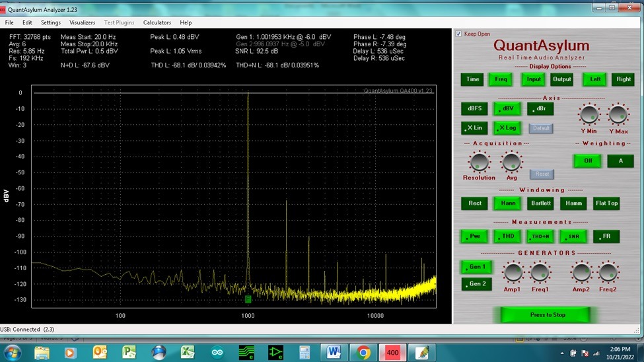Select the Freq display option

501,79
